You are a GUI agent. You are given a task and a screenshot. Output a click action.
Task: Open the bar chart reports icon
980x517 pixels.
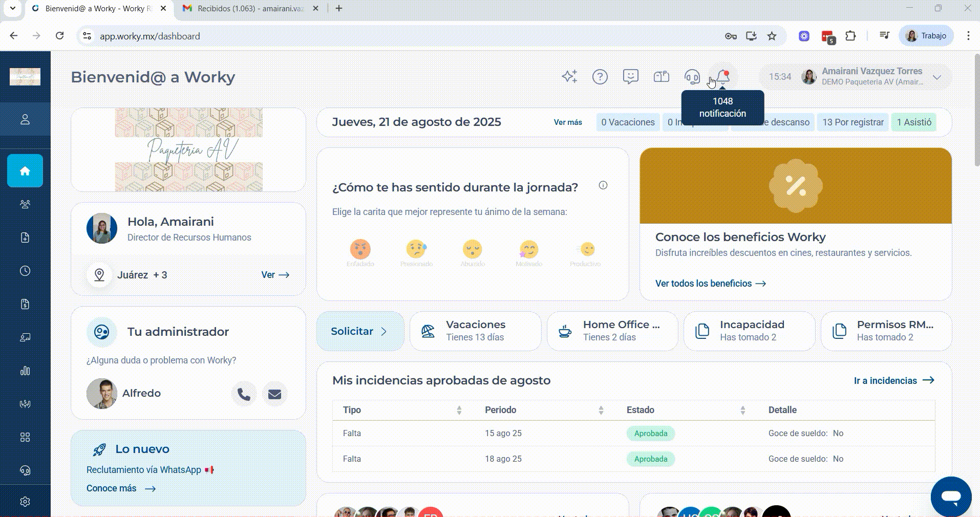click(x=25, y=371)
